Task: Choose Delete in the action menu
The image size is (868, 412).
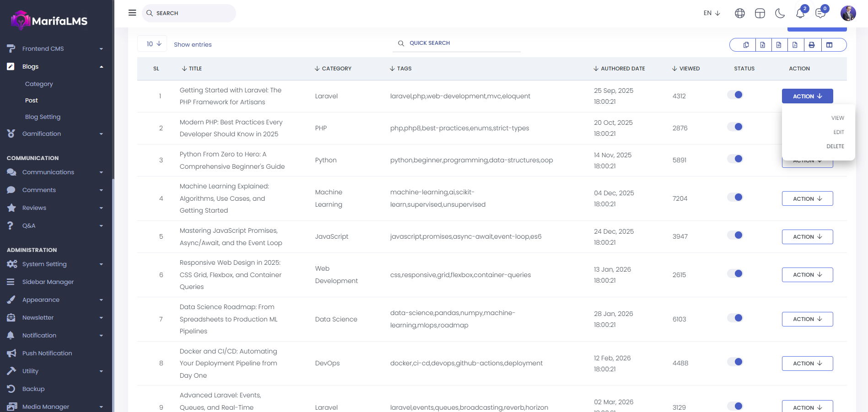Action: pyautogui.click(x=835, y=146)
